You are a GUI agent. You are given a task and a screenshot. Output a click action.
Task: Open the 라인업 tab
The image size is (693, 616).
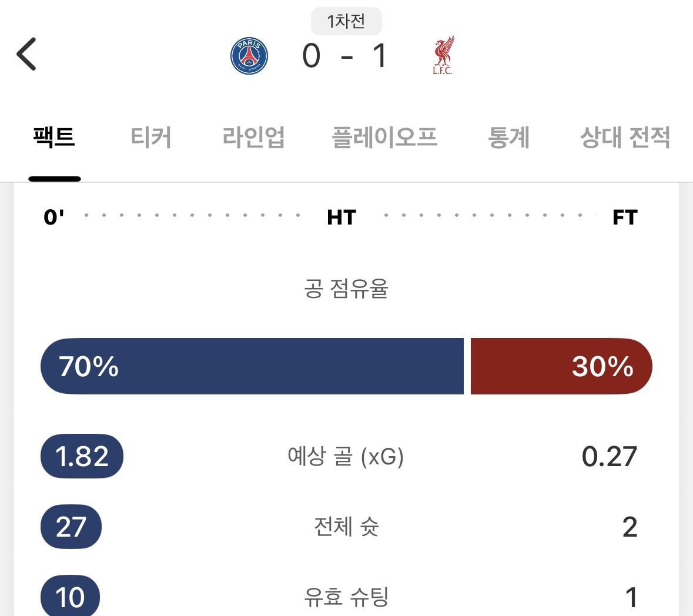[x=253, y=138]
